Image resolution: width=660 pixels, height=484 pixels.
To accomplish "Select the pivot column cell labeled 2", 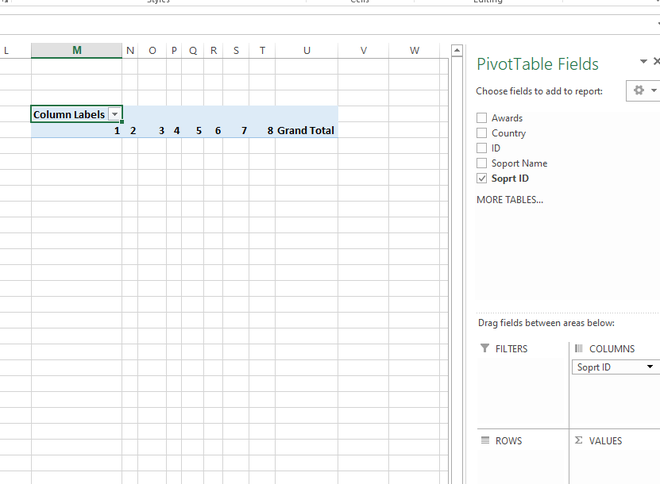I will tap(130, 130).
